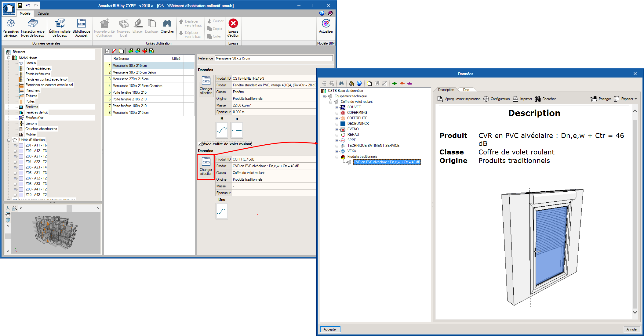Click the undo arrow in title bar
This screenshot has height=336, width=644.
point(28,5)
